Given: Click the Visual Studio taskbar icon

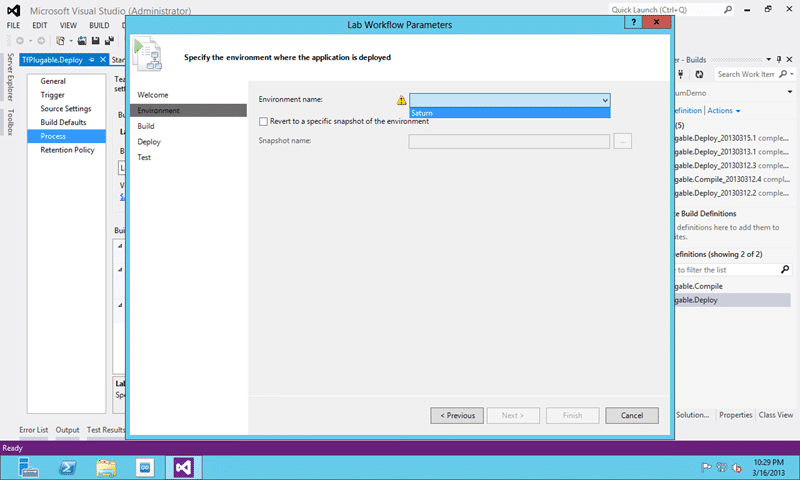Looking at the screenshot, I should (184, 467).
